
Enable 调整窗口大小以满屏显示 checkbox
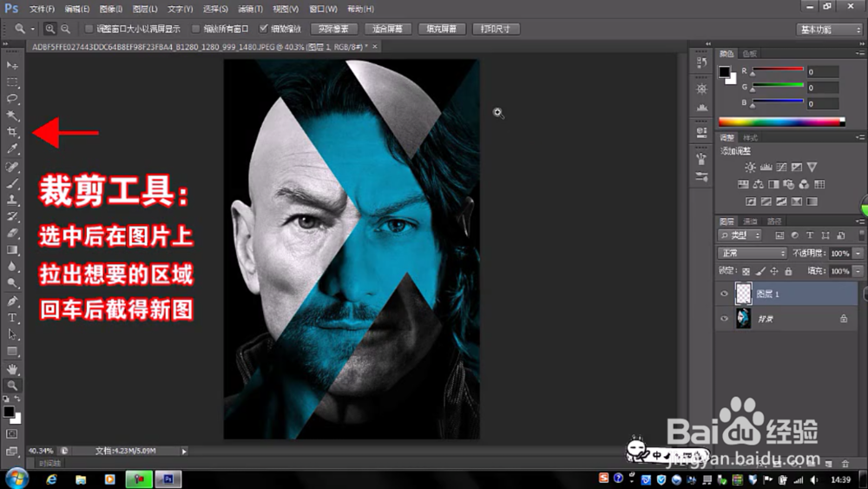89,29
